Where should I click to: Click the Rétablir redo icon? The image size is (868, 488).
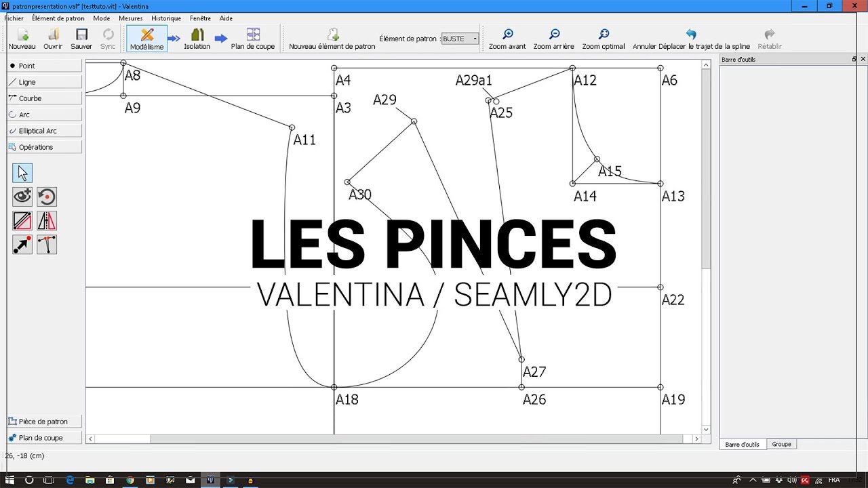pos(770,39)
